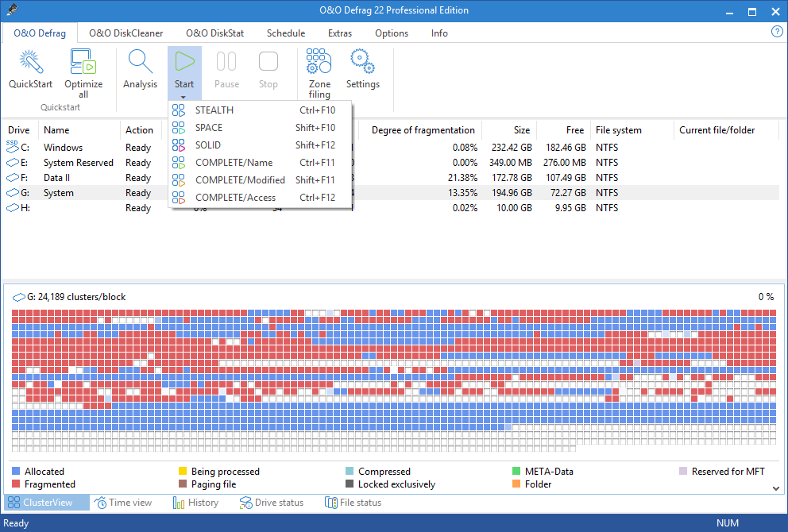Choose SPACE defragmentation method
788x532 pixels.
point(260,128)
